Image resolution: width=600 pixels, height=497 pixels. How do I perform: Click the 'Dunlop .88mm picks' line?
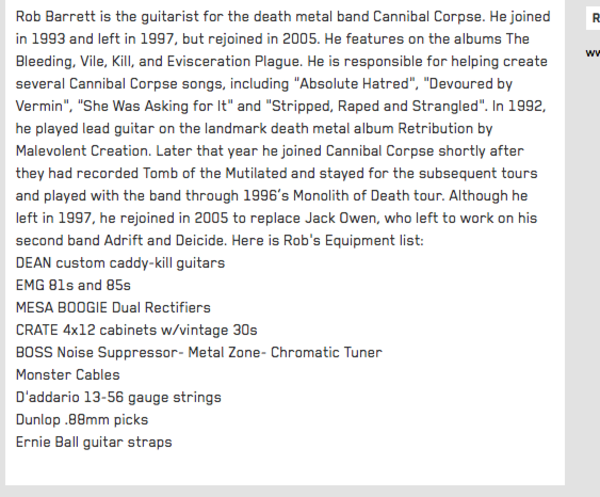click(82, 420)
